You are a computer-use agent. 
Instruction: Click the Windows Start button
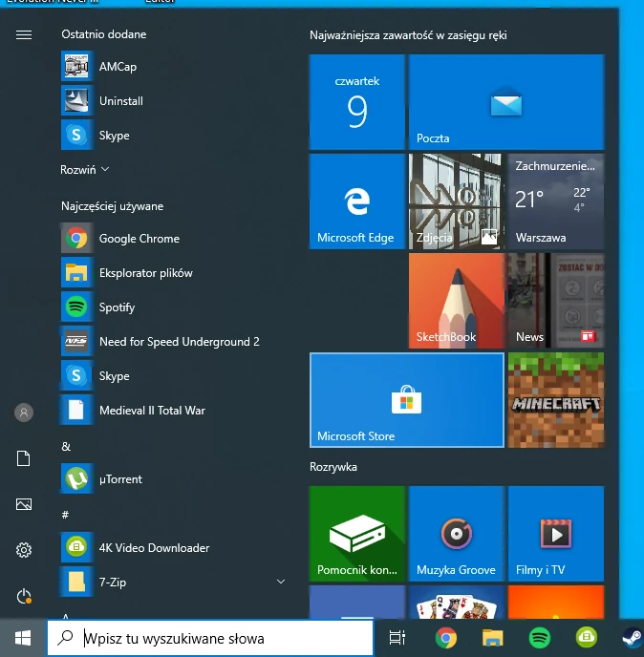(x=21, y=637)
